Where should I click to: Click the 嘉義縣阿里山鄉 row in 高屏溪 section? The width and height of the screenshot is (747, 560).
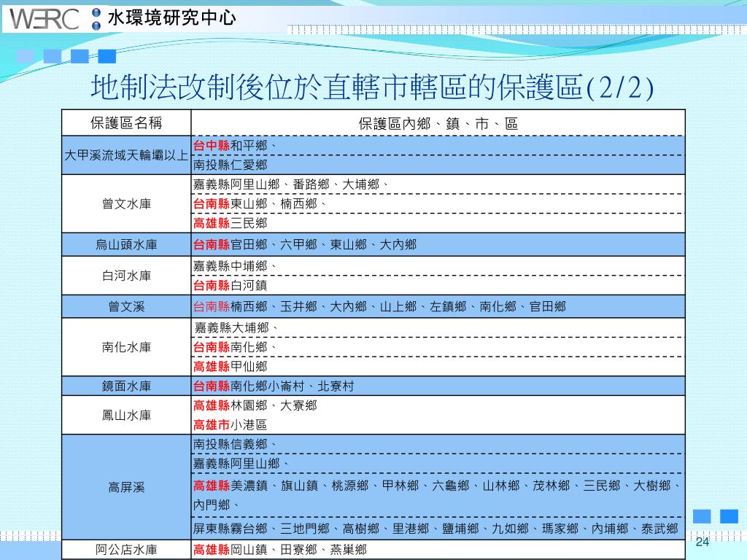click(438, 463)
